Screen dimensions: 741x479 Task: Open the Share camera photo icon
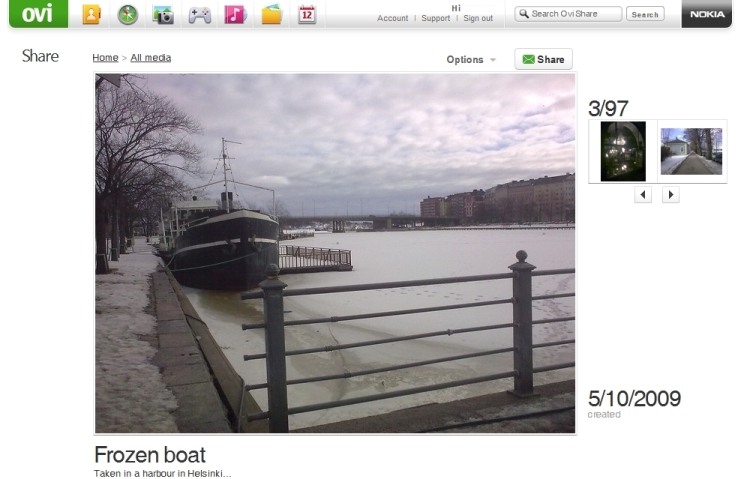click(x=164, y=14)
